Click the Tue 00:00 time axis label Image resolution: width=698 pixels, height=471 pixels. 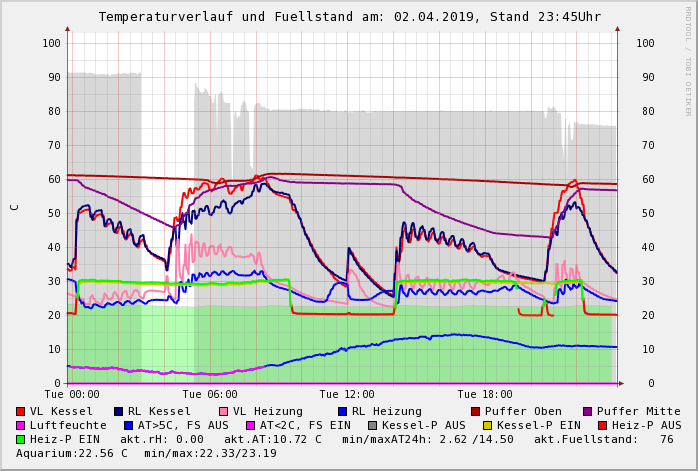(72, 394)
